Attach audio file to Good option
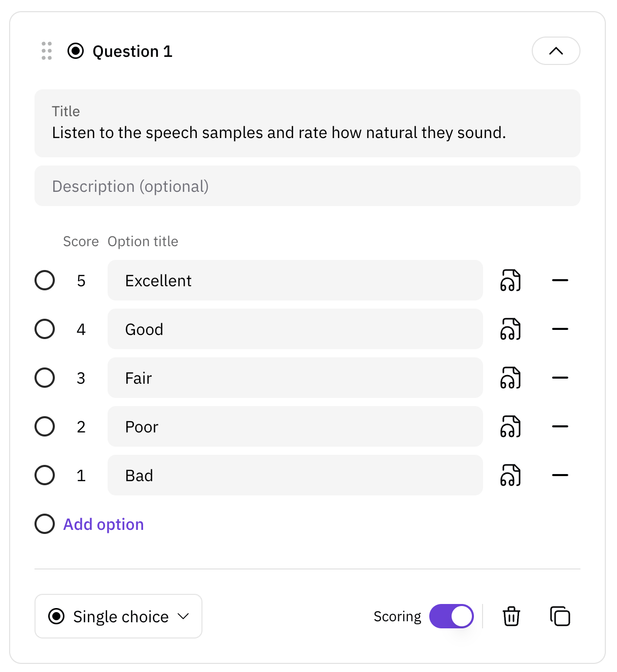Image resolution: width=617 pixels, height=672 pixels. (x=510, y=329)
